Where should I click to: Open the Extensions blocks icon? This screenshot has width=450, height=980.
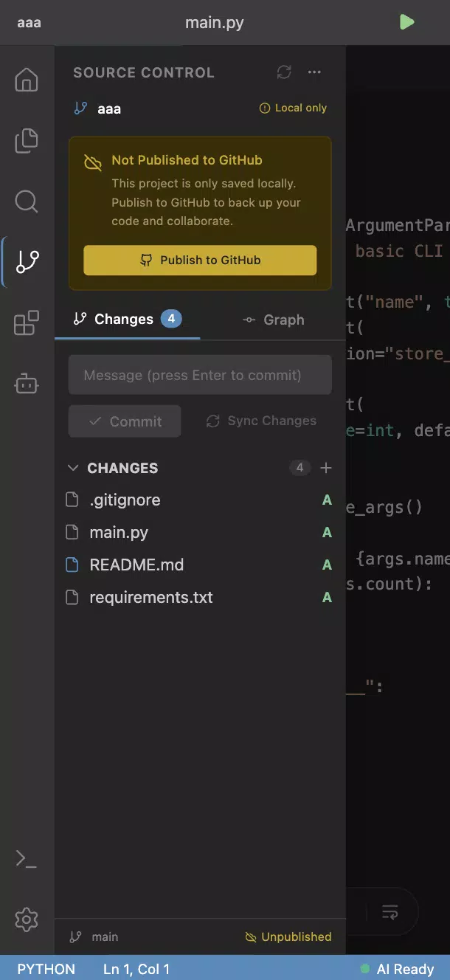click(x=27, y=322)
